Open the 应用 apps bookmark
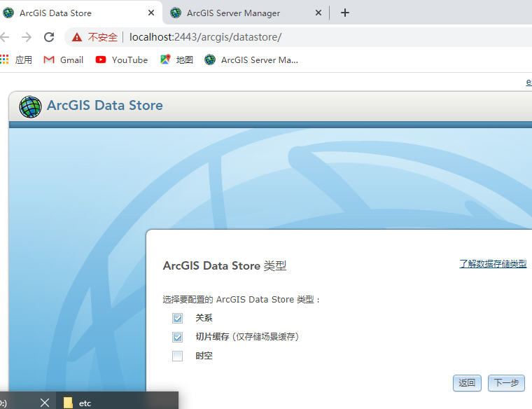The height and width of the screenshot is (409, 532). [17, 60]
